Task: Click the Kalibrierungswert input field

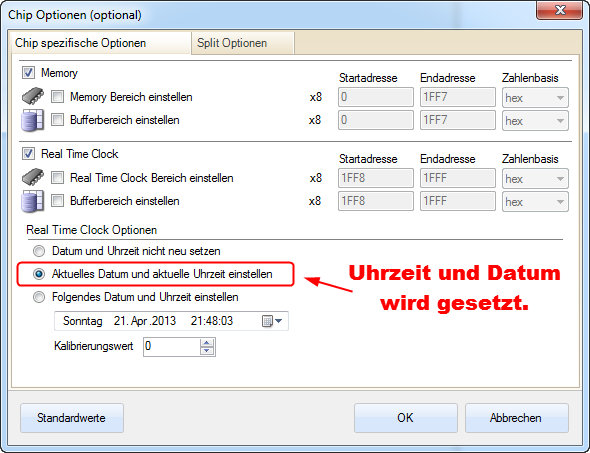Action: [172, 347]
